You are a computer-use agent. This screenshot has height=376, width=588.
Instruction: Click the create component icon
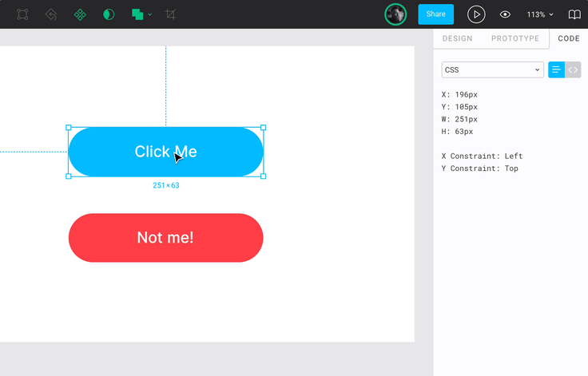[80, 14]
